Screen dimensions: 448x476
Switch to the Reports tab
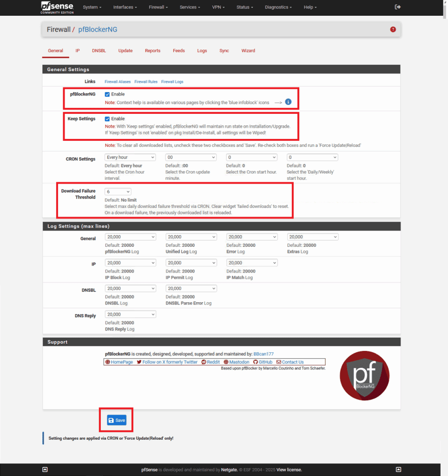coord(153,51)
